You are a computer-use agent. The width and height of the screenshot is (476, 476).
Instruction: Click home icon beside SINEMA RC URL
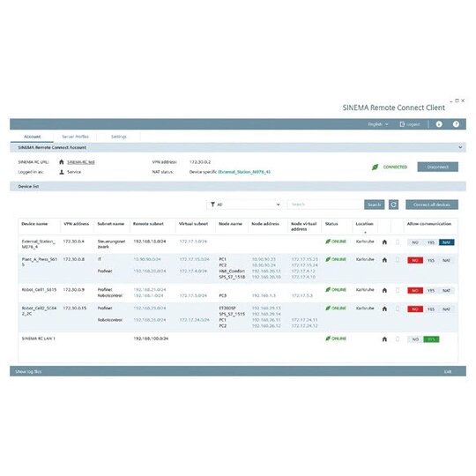[62, 162]
